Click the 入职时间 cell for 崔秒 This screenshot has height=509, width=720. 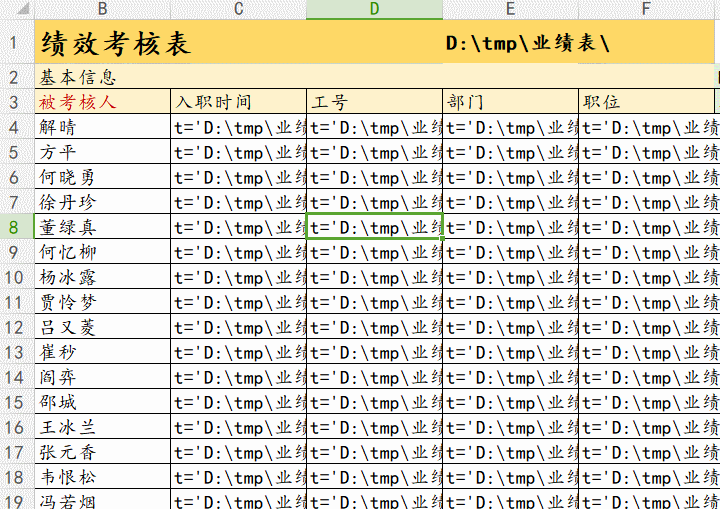238,351
